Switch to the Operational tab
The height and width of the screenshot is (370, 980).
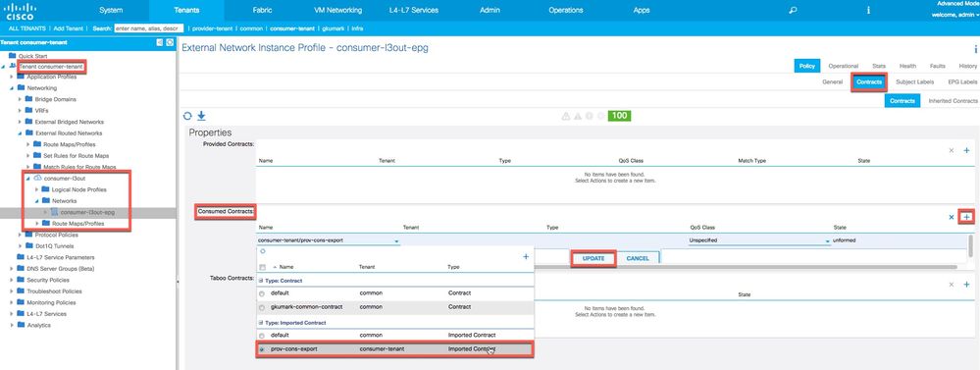click(x=843, y=66)
